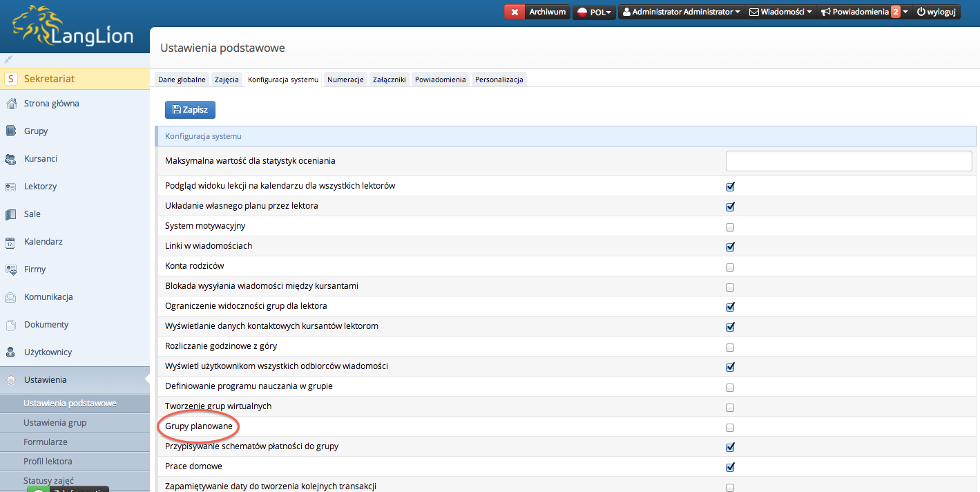This screenshot has height=492, width=980.
Task: Click the Komunikacja envelope icon
Action: click(10, 297)
